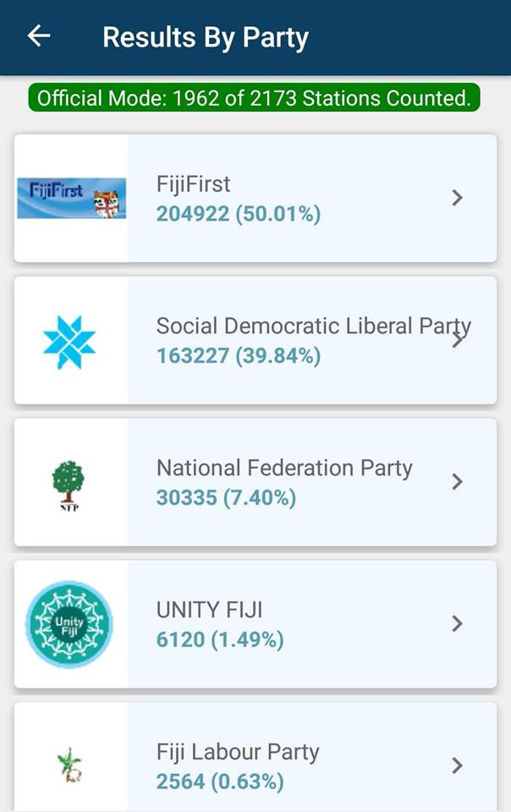Image resolution: width=511 pixels, height=812 pixels.
Task: Expand Social Democratic Liberal Party chevron
Action: pos(457,340)
